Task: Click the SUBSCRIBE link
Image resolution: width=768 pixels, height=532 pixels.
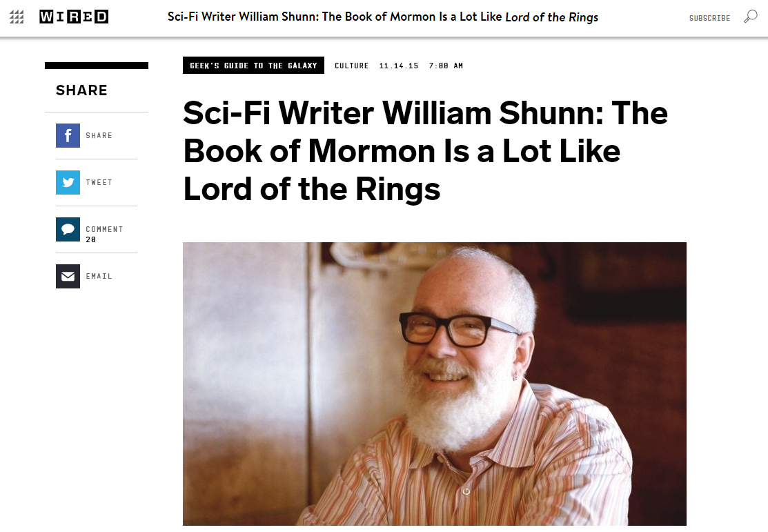Action: [x=709, y=18]
